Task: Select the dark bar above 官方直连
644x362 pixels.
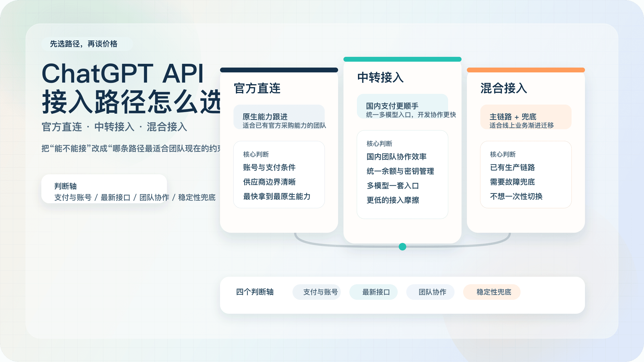Action: click(279, 70)
